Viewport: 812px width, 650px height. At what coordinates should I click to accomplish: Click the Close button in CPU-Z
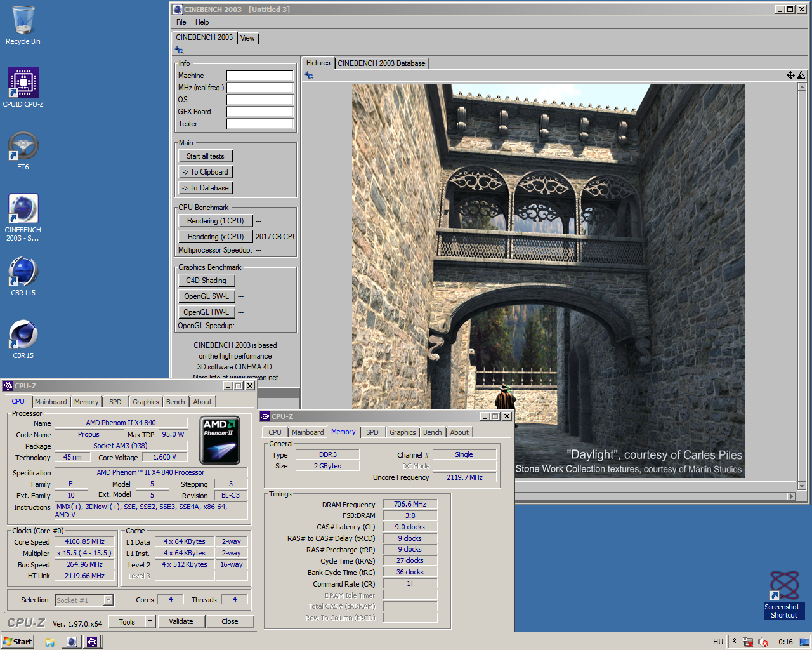(230, 621)
